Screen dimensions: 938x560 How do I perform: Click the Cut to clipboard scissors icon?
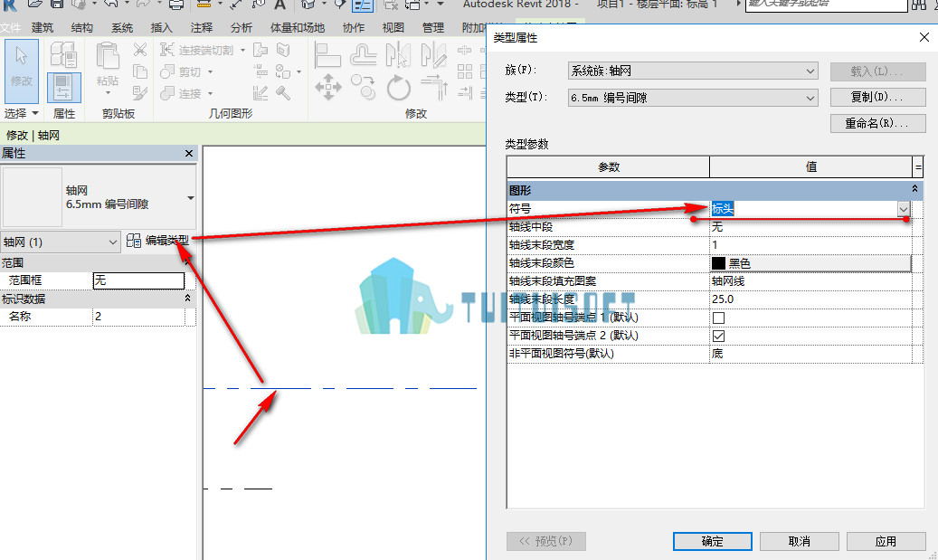[x=140, y=50]
